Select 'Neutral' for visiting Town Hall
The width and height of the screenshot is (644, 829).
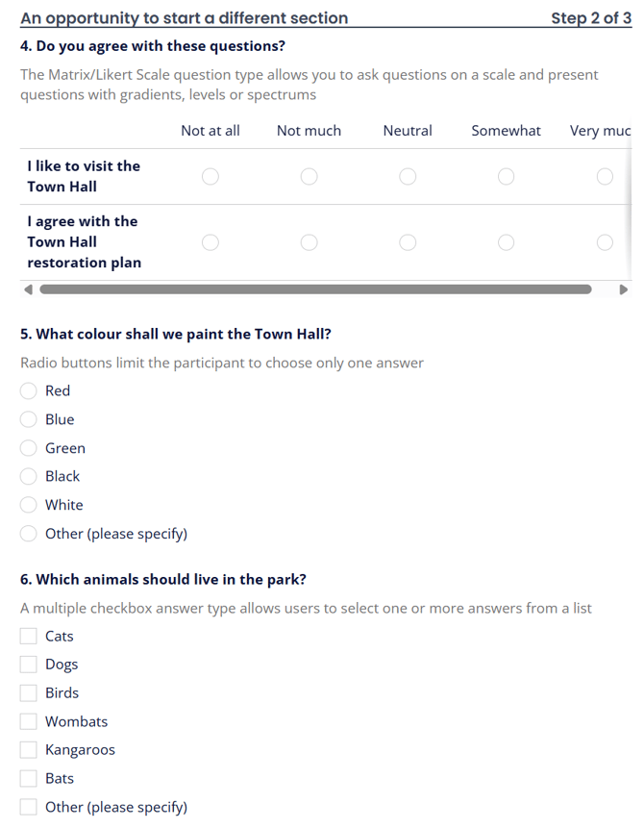408,177
